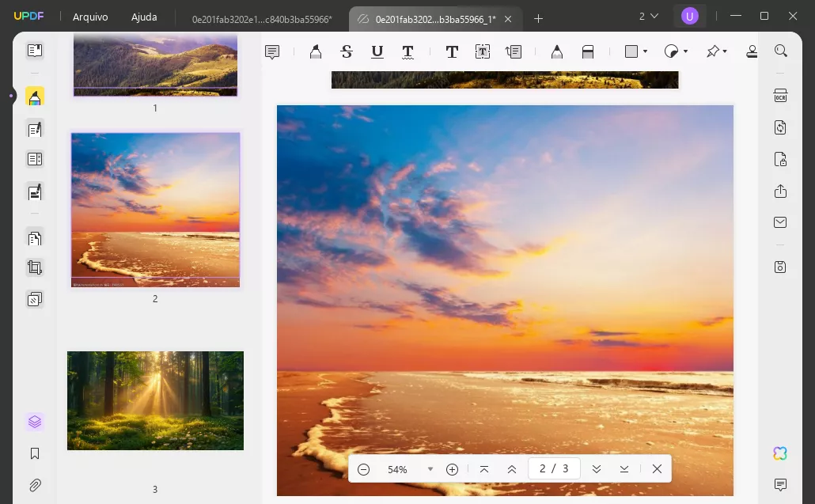Open the Convert PDF icon
Screen dimensions: 815x504
point(780,127)
